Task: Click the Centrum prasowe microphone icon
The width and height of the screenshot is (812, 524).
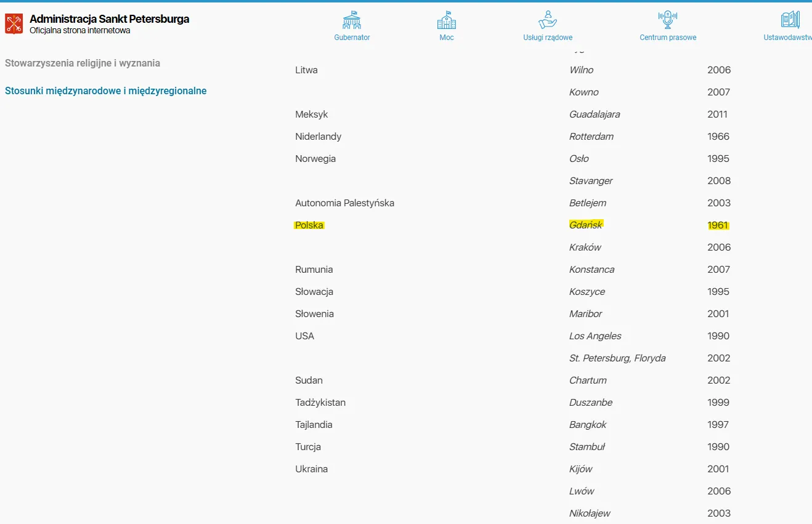Action: click(x=668, y=20)
